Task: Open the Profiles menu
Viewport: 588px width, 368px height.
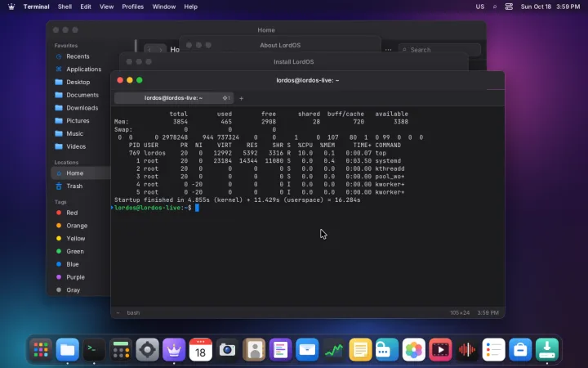Action: (133, 7)
